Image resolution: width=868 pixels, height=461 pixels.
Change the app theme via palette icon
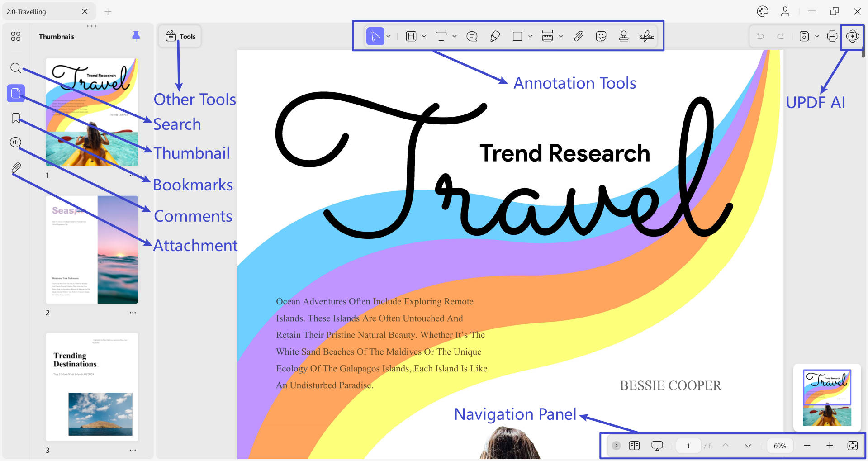pos(763,11)
